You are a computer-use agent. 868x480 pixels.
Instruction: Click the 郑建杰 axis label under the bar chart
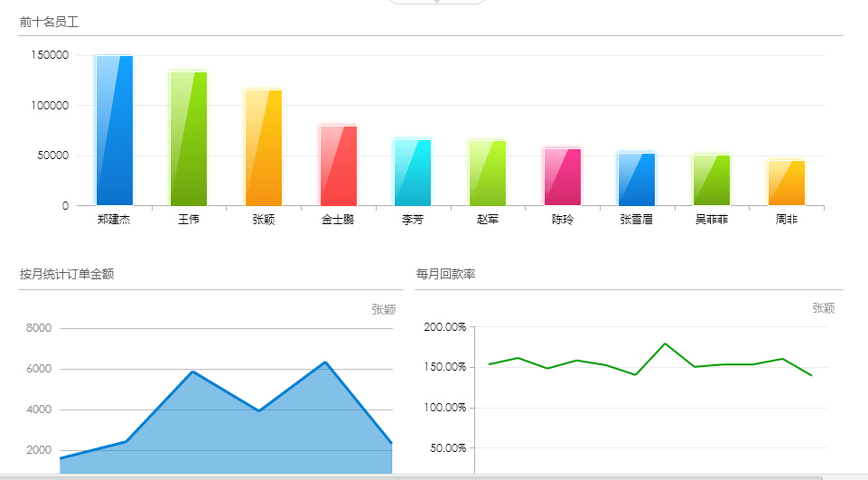(114, 220)
